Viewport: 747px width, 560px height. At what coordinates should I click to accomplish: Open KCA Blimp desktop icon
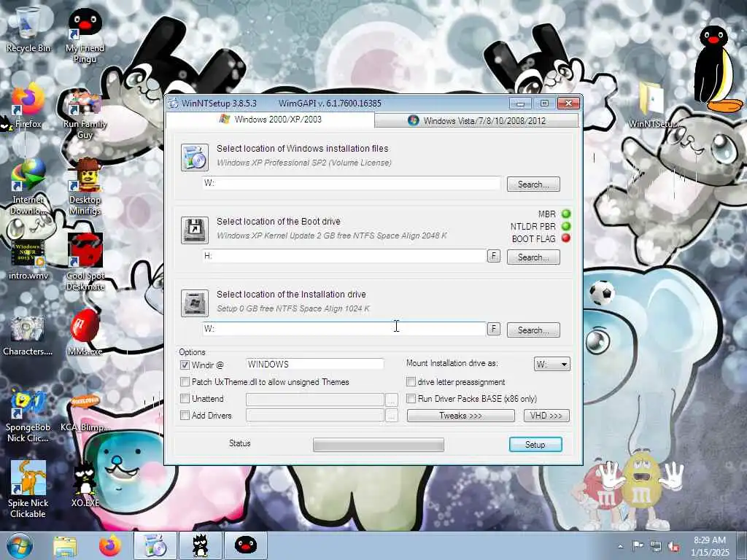pyautogui.click(x=85, y=413)
